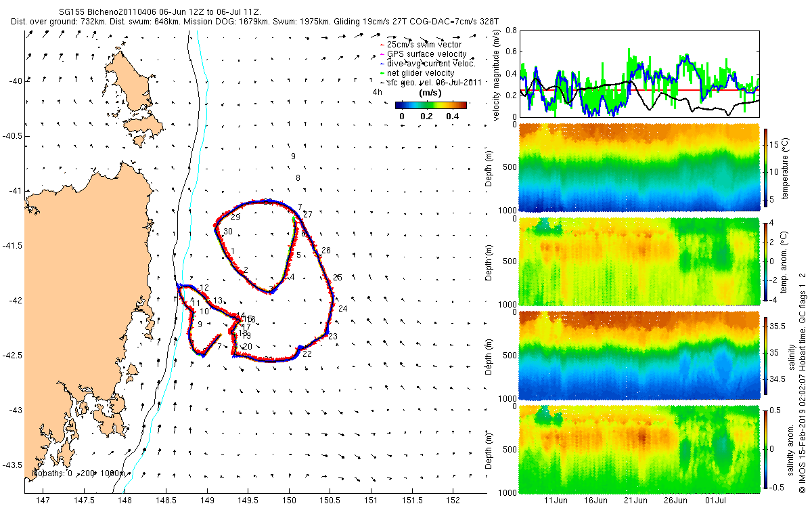Click the longitude tick '147'
This screenshot has height=508, width=812.
coord(43,500)
